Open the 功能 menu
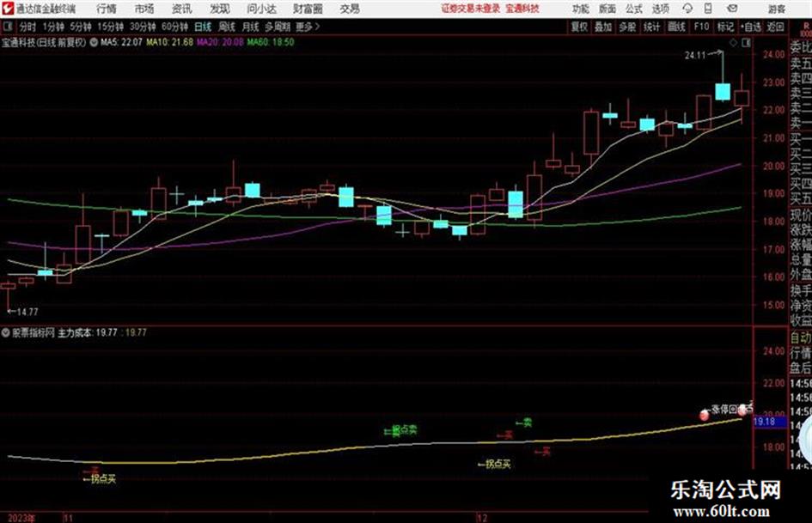 (x=581, y=9)
